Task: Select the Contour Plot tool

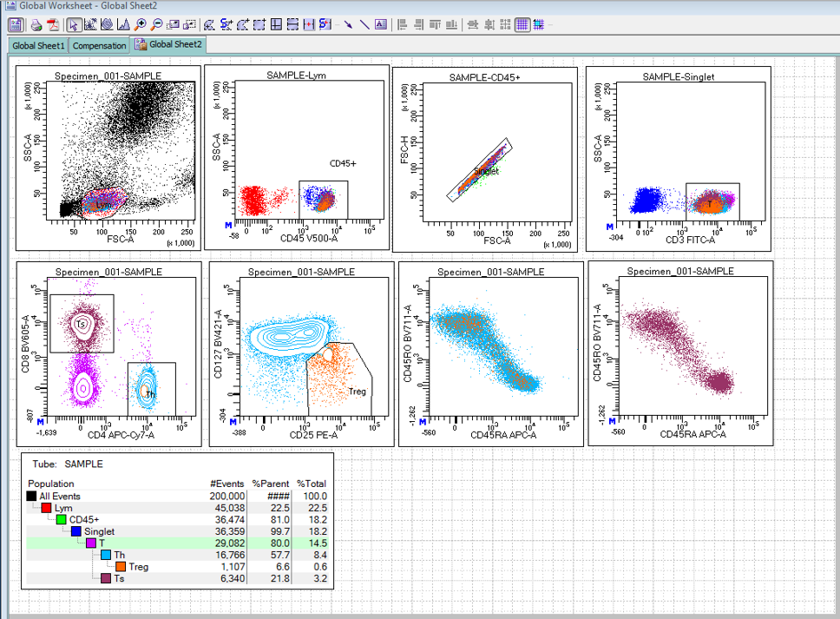Action: point(106,25)
